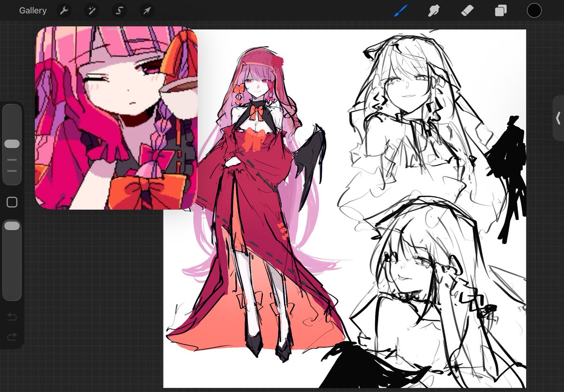Click the brush opacity slider handle
Screen dimensions: 564x392
pyautogui.click(x=12, y=226)
